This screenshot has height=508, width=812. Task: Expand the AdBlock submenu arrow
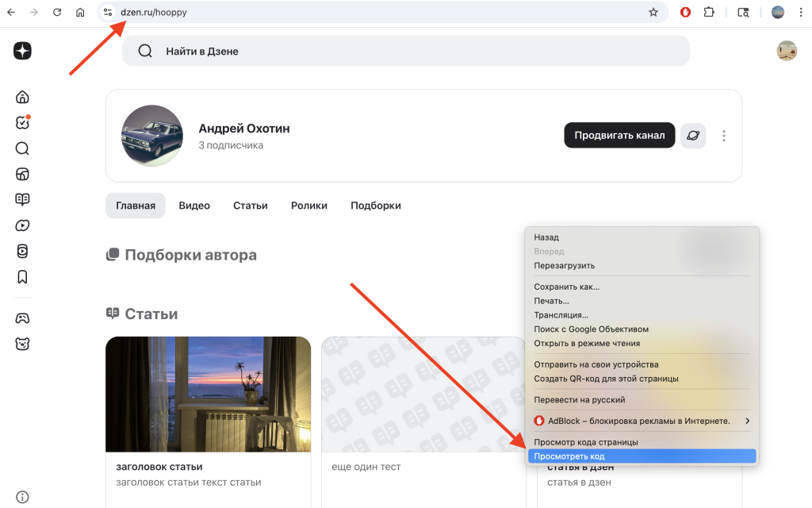(x=747, y=421)
